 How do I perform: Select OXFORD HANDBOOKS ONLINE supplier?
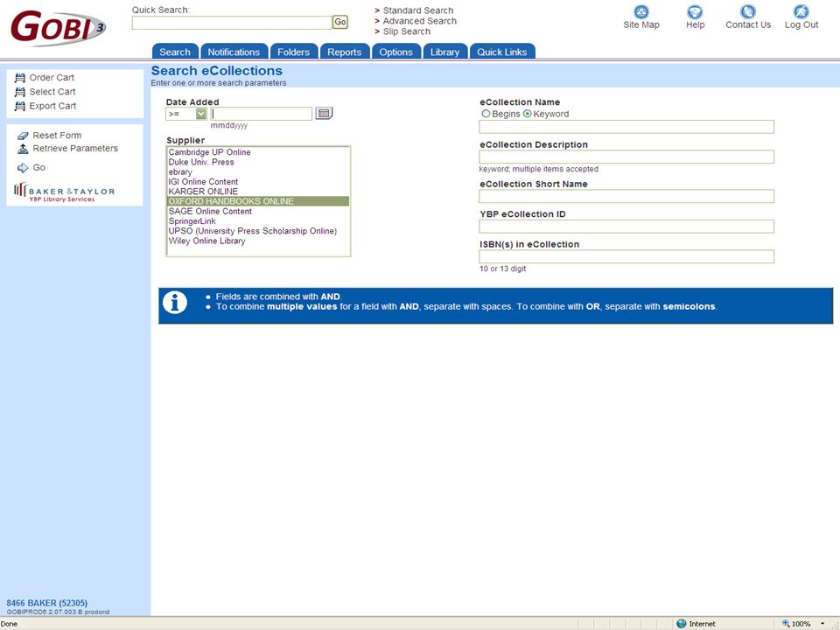[x=258, y=201]
